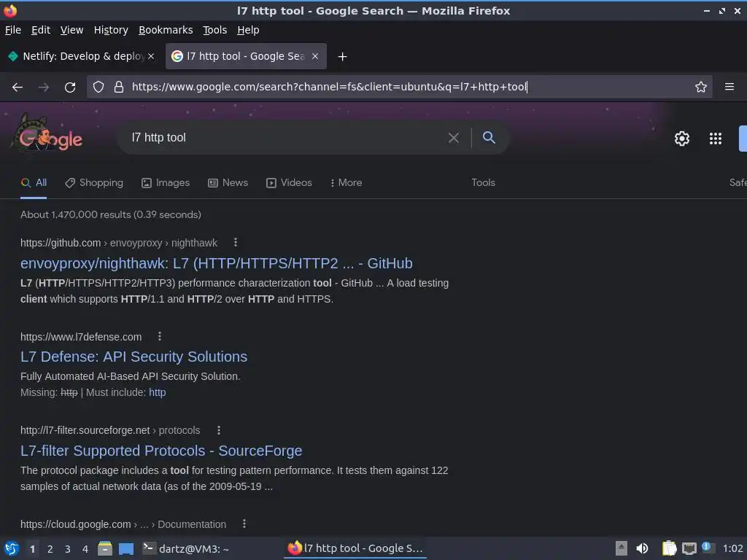Go back to the previous page
747x560 pixels.
click(x=18, y=87)
